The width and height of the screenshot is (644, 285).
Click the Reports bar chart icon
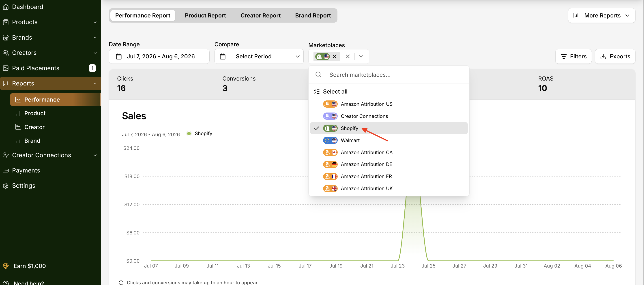click(x=6, y=83)
